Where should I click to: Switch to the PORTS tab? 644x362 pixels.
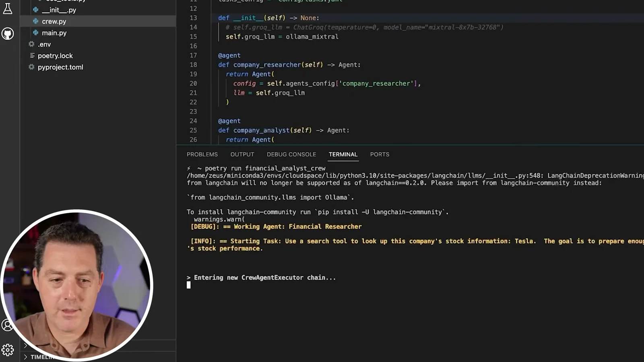click(380, 154)
